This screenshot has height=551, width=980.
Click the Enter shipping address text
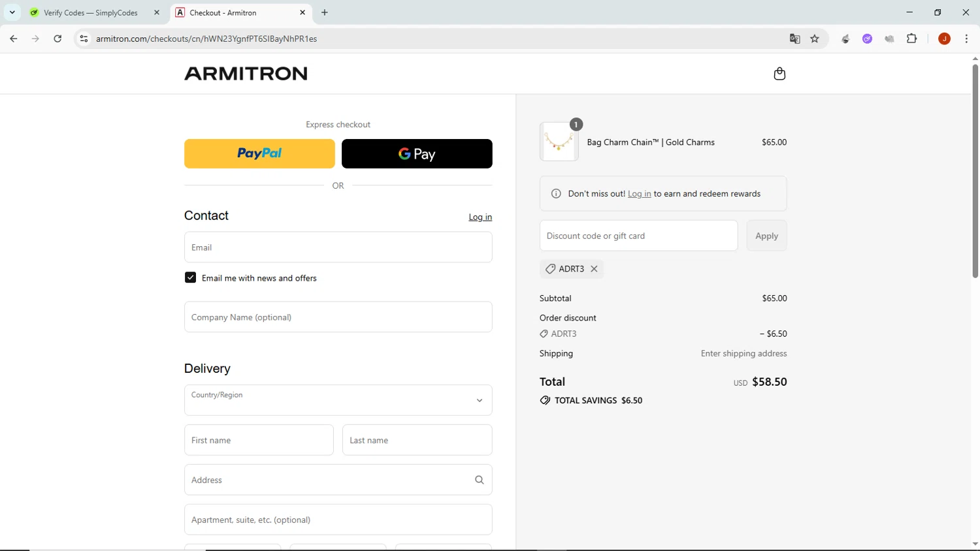pos(743,354)
